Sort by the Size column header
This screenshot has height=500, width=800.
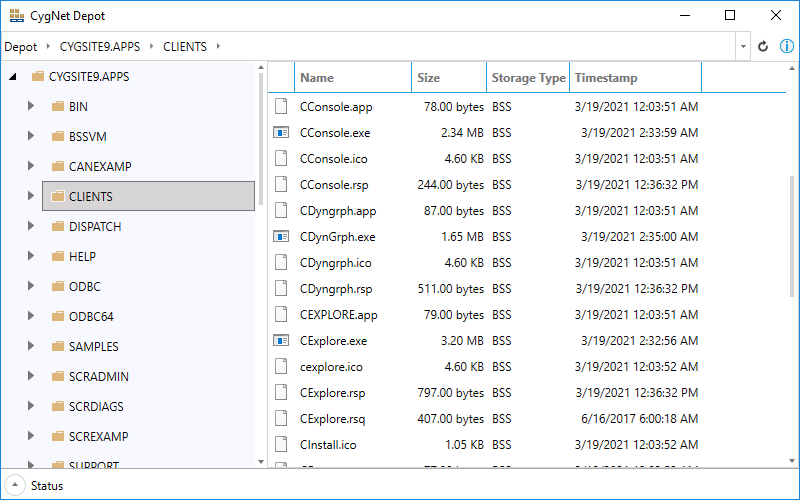click(449, 78)
